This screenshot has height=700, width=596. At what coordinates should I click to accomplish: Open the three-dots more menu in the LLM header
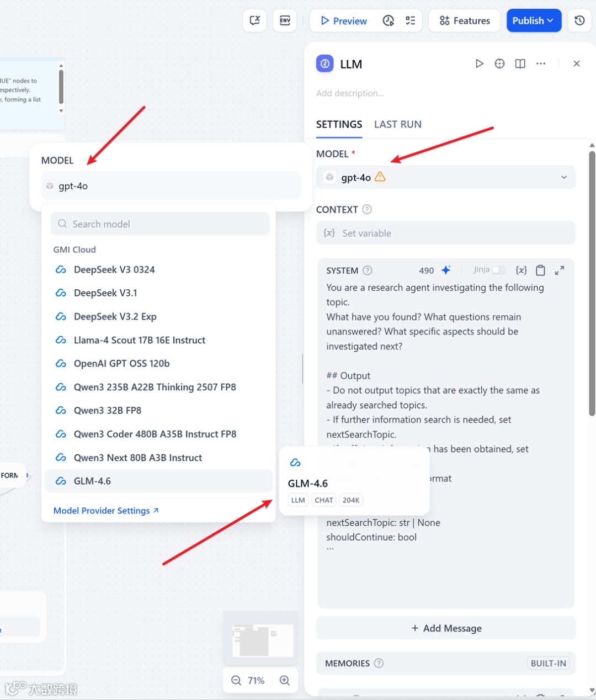pyautogui.click(x=541, y=63)
